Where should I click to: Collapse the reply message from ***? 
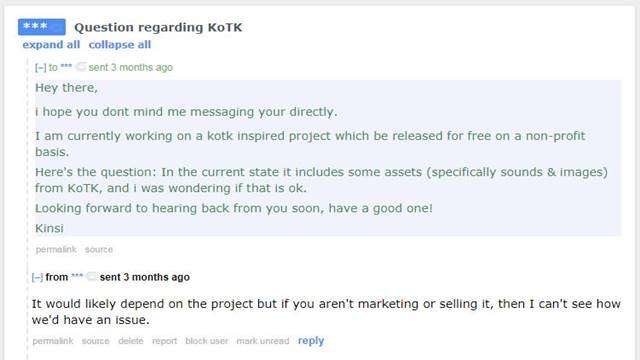coord(37,278)
